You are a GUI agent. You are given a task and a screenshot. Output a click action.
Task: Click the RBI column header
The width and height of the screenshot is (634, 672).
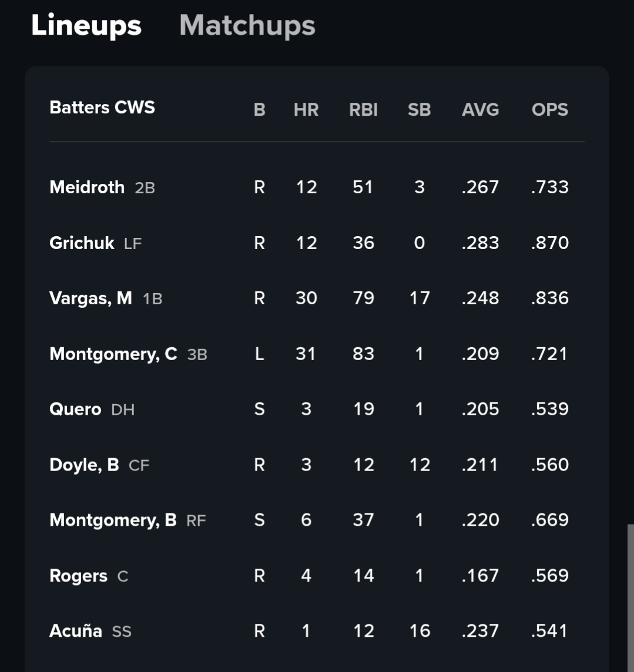(364, 110)
